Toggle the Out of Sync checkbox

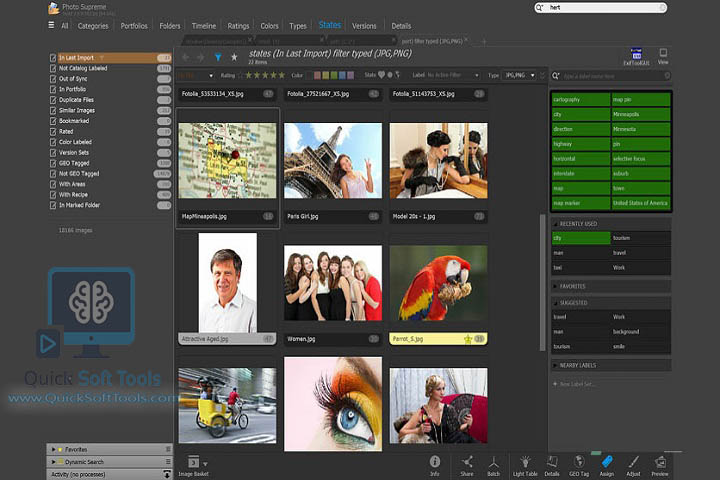pyautogui.click(x=53, y=79)
